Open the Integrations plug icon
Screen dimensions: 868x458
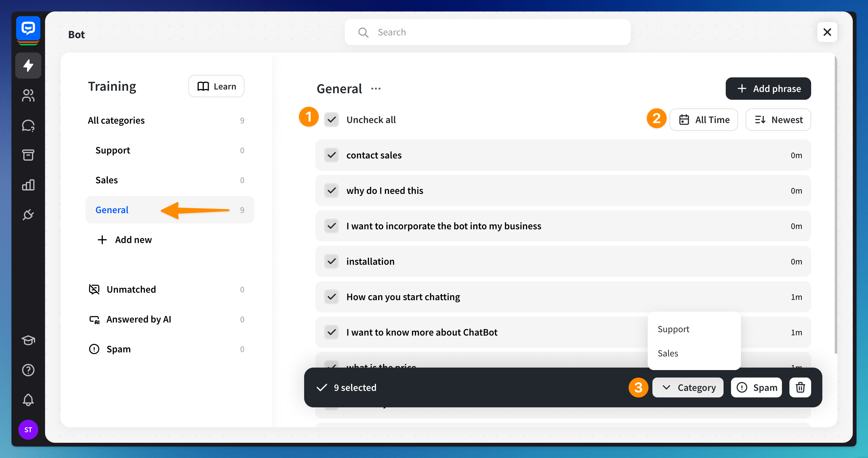tap(28, 214)
